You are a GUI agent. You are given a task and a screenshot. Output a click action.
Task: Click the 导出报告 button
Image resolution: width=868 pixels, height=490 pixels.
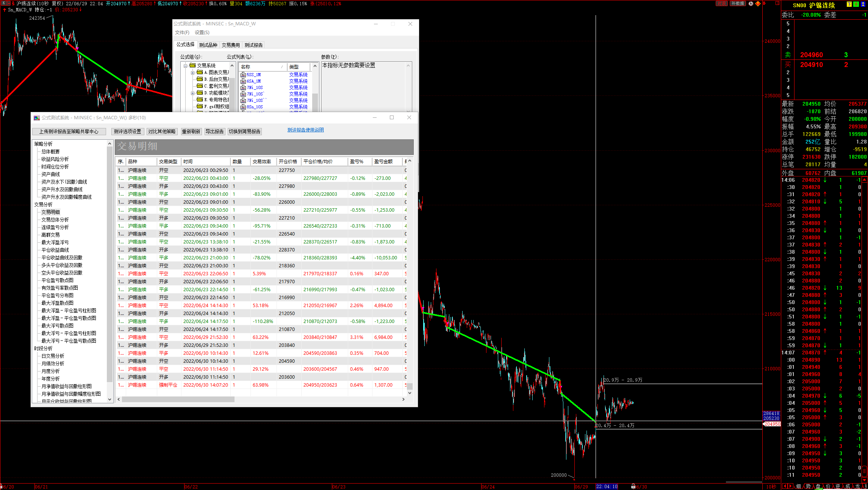[215, 131]
